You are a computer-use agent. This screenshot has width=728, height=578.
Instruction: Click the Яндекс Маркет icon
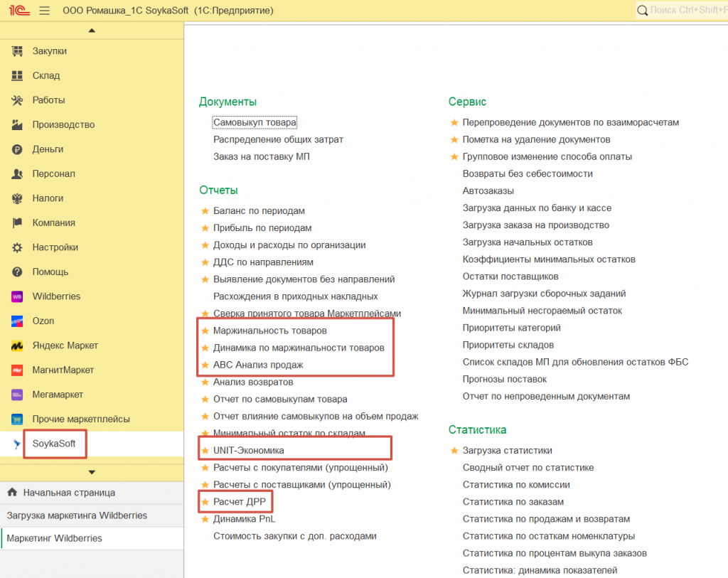point(18,346)
